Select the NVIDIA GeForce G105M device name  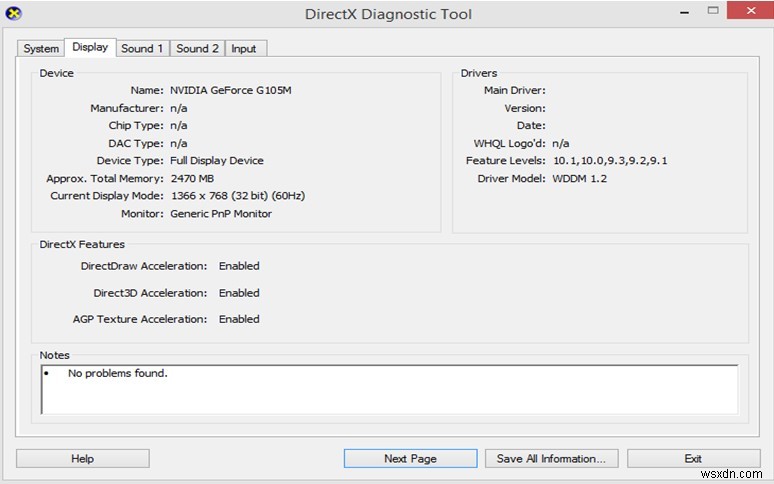(232, 90)
